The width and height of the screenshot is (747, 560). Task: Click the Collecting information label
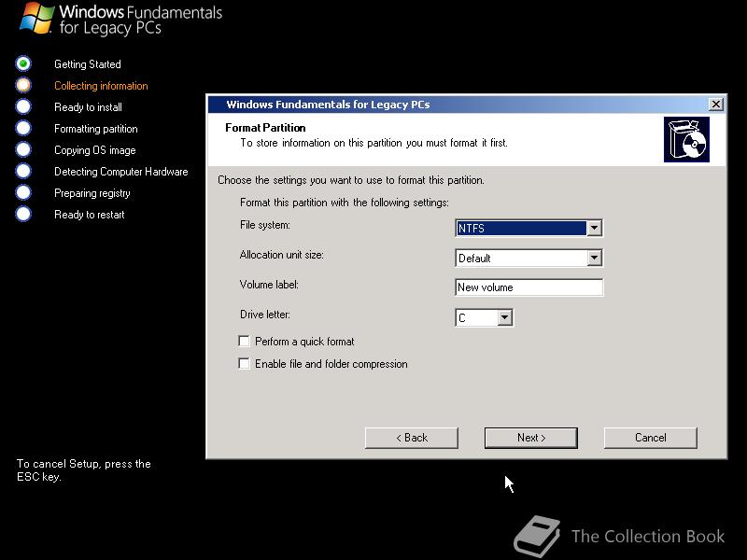point(101,86)
